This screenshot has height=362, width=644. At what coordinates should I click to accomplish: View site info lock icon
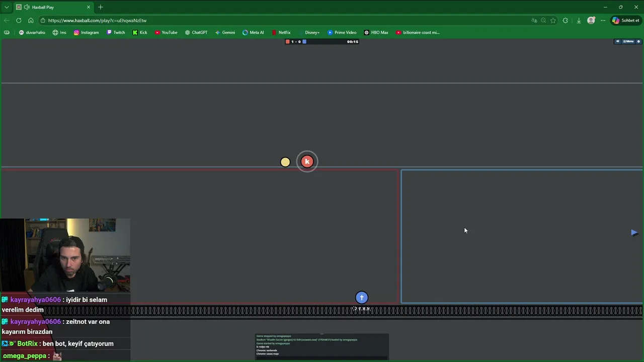(43, 21)
